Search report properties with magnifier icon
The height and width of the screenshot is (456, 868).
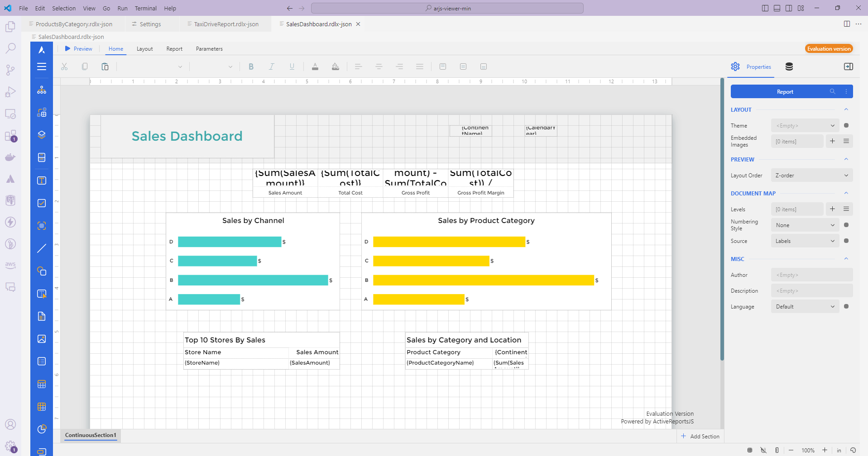coord(832,91)
